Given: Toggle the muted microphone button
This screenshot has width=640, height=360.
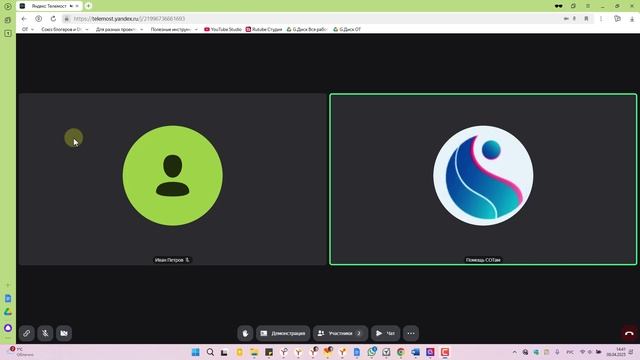Looking at the screenshot, I should 45,333.
